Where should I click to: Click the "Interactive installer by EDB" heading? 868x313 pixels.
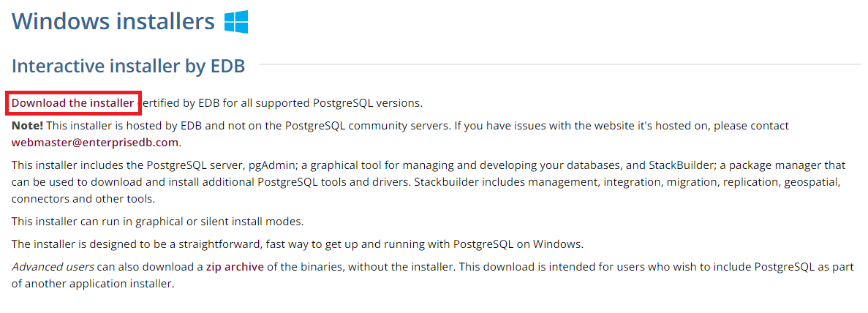tap(128, 66)
